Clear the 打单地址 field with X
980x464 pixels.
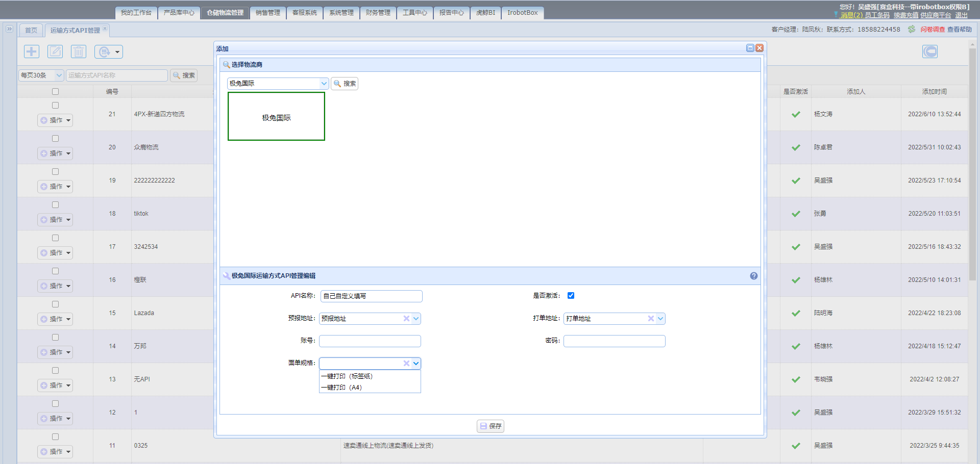tap(651, 319)
